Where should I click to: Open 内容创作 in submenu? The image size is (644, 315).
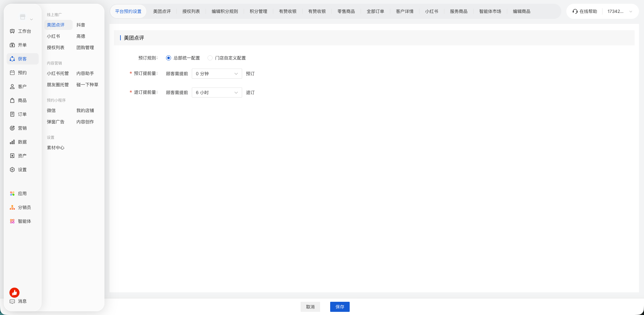pos(85,122)
